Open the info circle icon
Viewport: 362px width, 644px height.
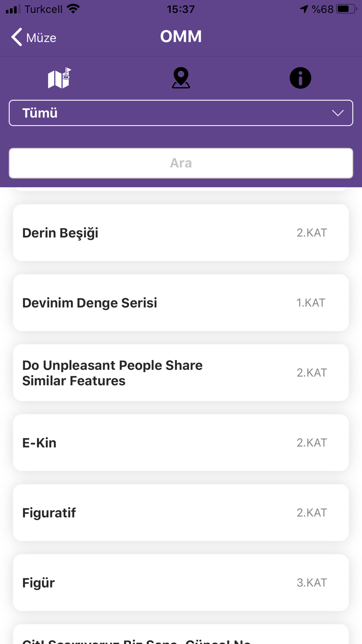click(x=300, y=78)
